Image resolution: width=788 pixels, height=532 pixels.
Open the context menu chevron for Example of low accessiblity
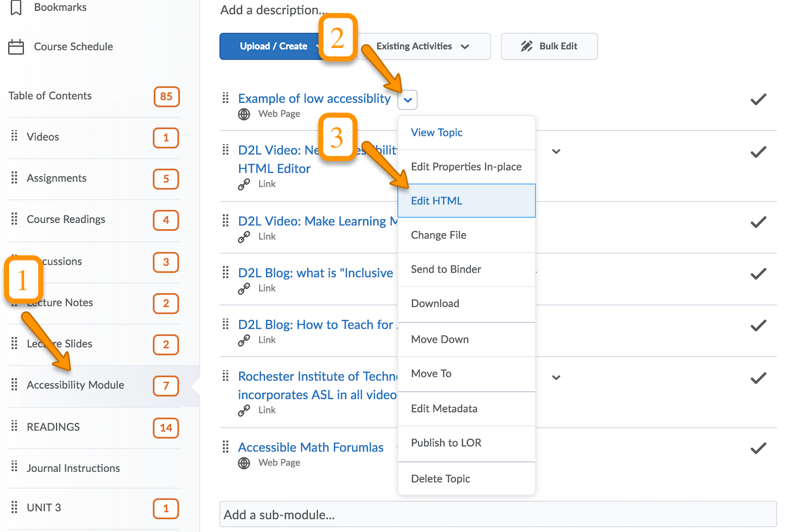coord(408,100)
